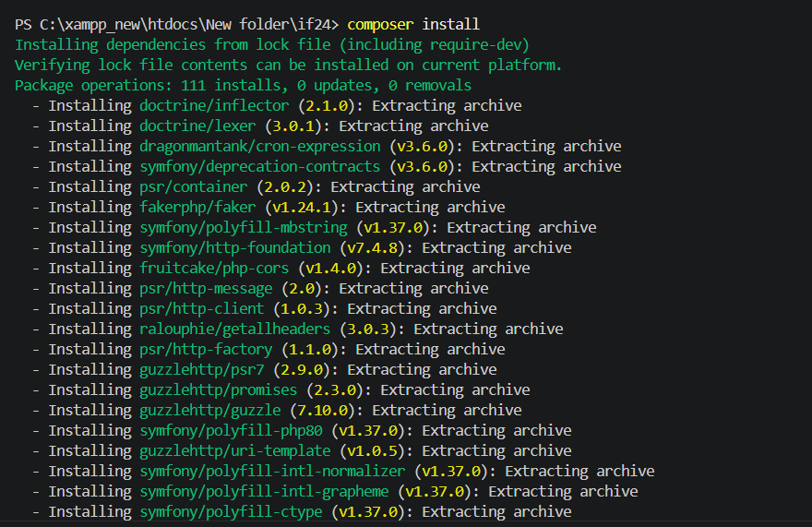Click the 'Package operations: 111 installs' line
This screenshot has height=527, width=812.
tap(243, 86)
